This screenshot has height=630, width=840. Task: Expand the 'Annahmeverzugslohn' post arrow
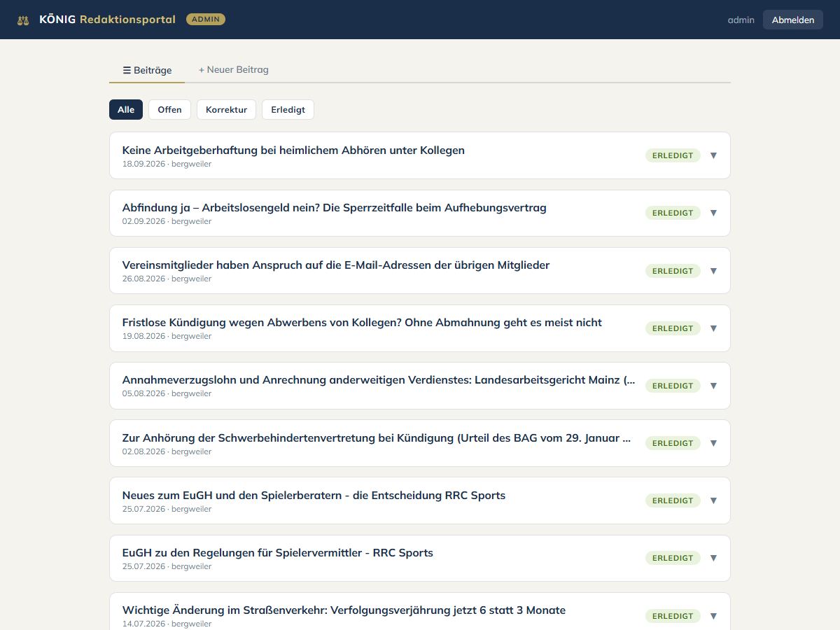pos(713,386)
